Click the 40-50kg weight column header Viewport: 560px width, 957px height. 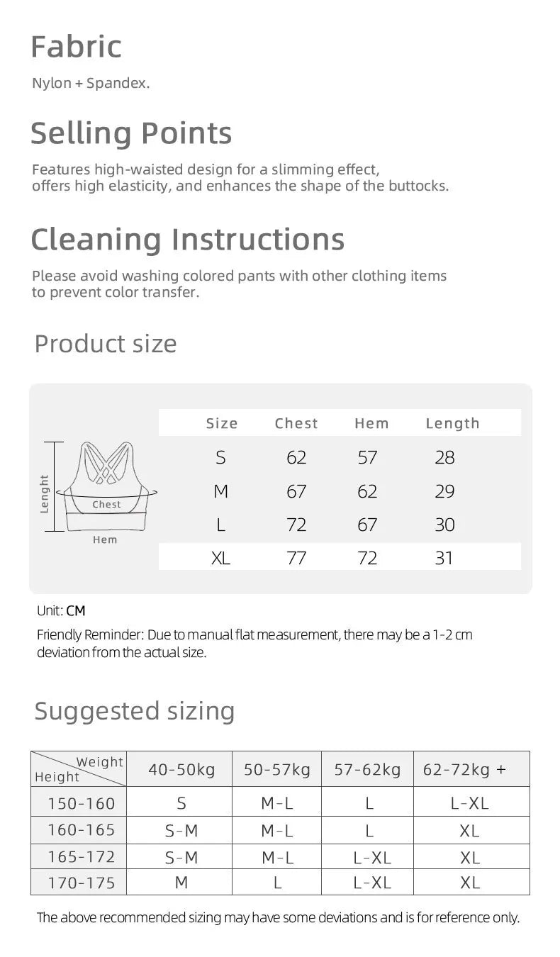(x=181, y=769)
